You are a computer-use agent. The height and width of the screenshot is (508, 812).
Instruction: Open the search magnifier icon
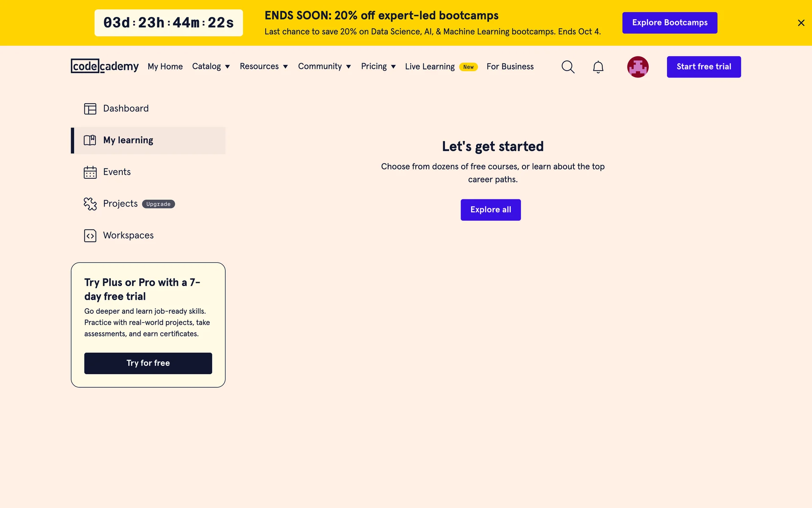coord(568,67)
